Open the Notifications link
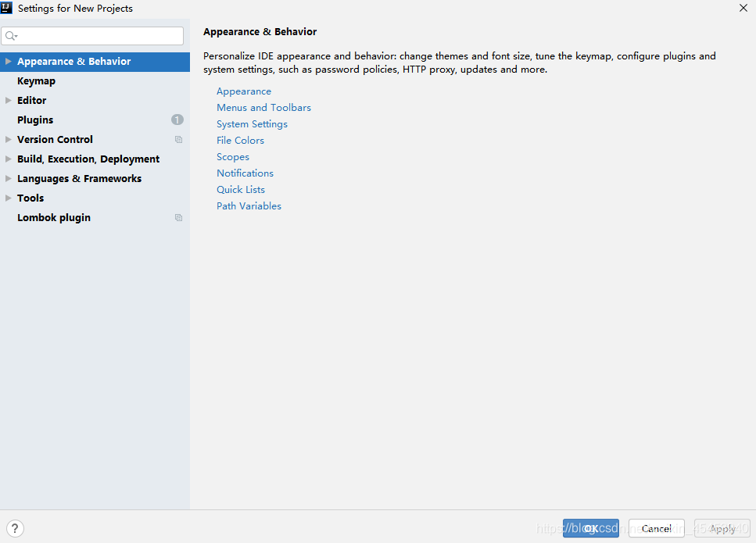This screenshot has width=756, height=543. pos(245,173)
